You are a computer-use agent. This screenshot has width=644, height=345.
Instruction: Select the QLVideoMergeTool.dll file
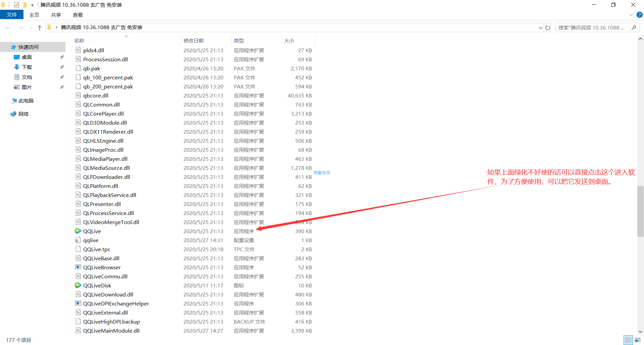coord(111,222)
